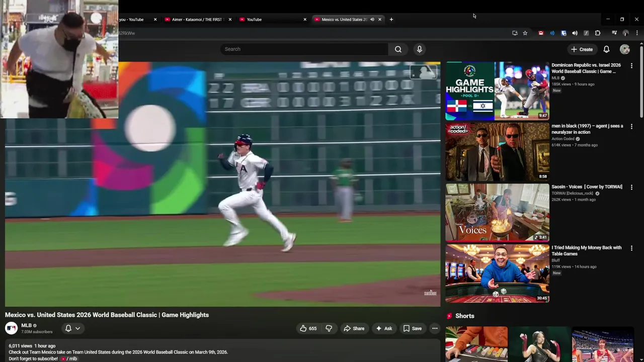Click the blue sound-wave extension icon
Viewport: 644px width, 362px height.
[x=552, y=33]
